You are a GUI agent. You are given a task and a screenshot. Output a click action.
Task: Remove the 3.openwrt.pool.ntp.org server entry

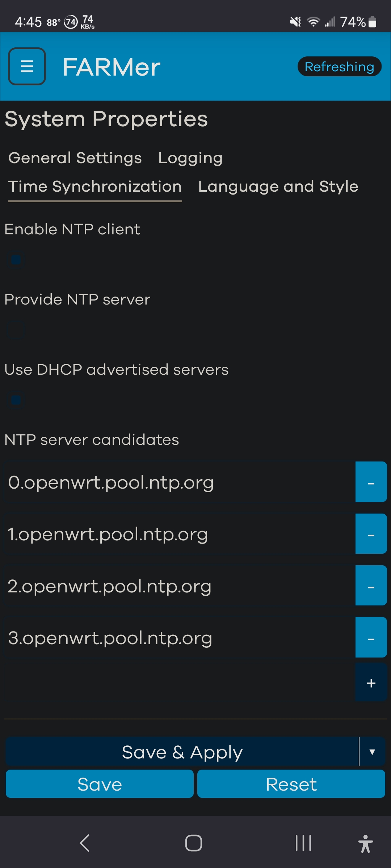(371, 637)
